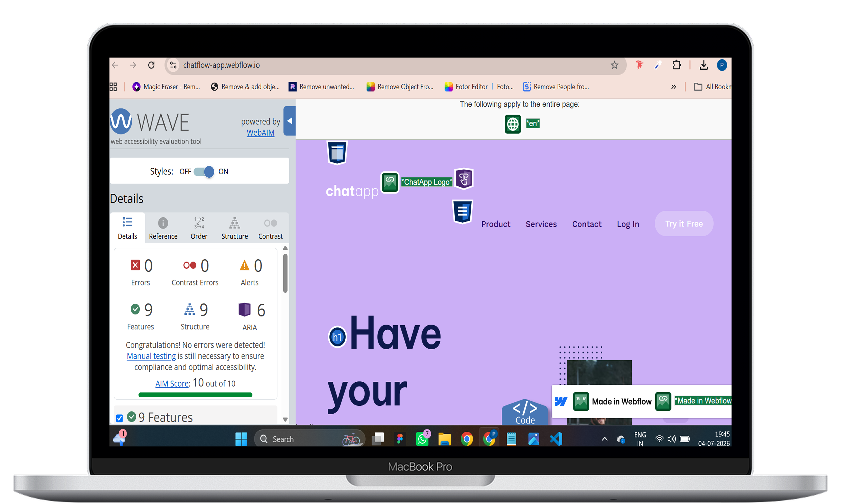Open site information icon in address bar

click(173, 65)
